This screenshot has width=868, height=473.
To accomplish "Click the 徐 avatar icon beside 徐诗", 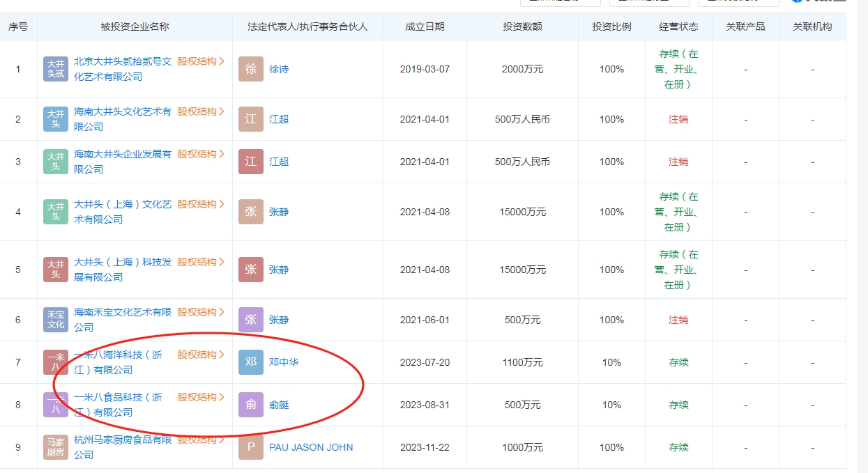I will (x=251, y=69).
